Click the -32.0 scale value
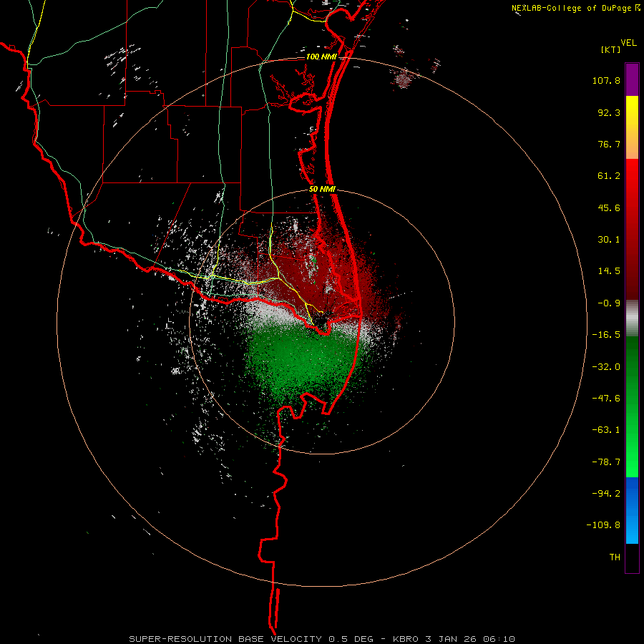 pos(606,367)
